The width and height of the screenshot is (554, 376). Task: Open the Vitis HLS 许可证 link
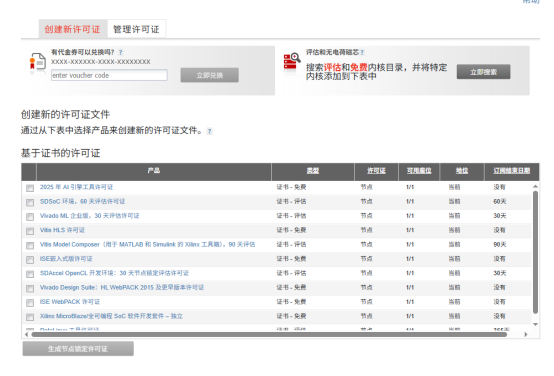(62, 230)
